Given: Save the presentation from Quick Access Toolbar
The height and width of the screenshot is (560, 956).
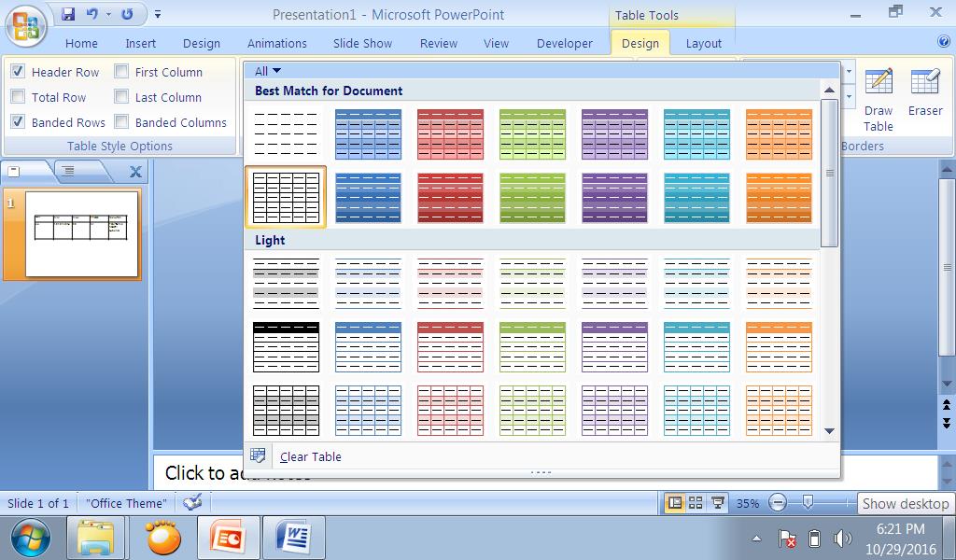Looking at the screenshot, I should [68, 13].
